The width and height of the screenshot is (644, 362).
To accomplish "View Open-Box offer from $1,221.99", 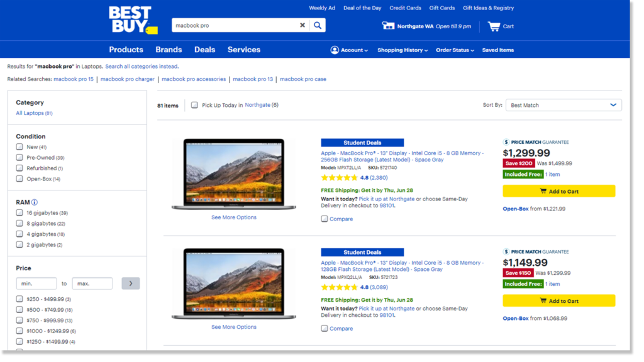I will [534, 209].
